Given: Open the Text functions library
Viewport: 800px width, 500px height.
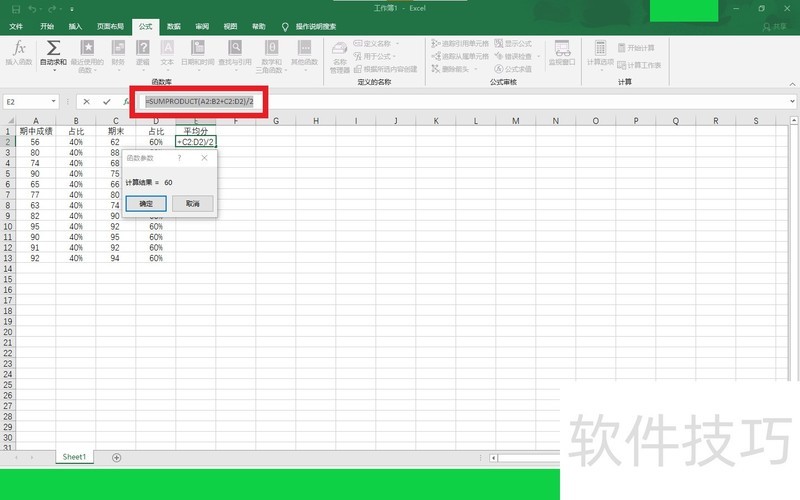Looking at the screenshot, I should 167,55.
